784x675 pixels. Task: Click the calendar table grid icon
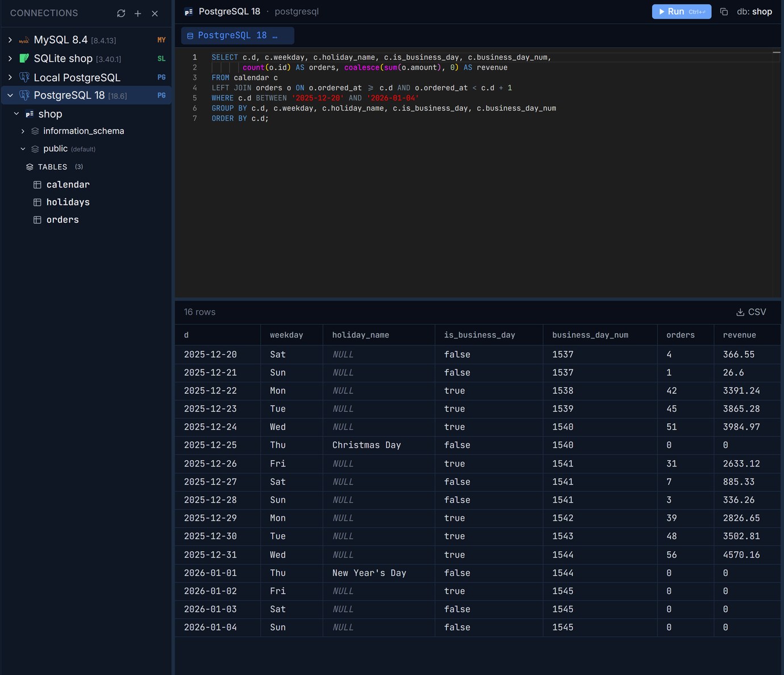[x=37, y=185]
